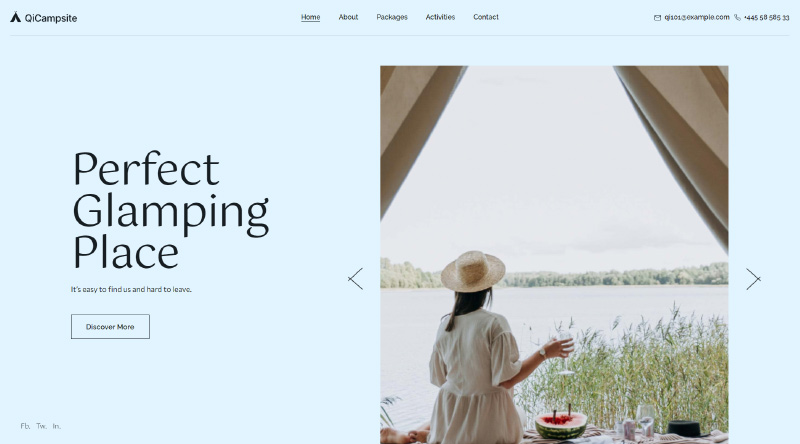Click the phone number link

tap(767, 17)
